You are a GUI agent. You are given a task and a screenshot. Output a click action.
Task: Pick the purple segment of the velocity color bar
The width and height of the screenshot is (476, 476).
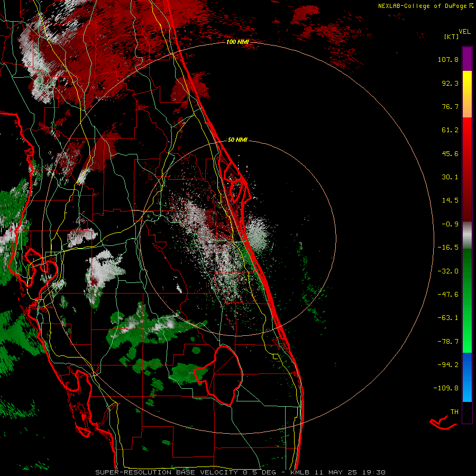467,59
